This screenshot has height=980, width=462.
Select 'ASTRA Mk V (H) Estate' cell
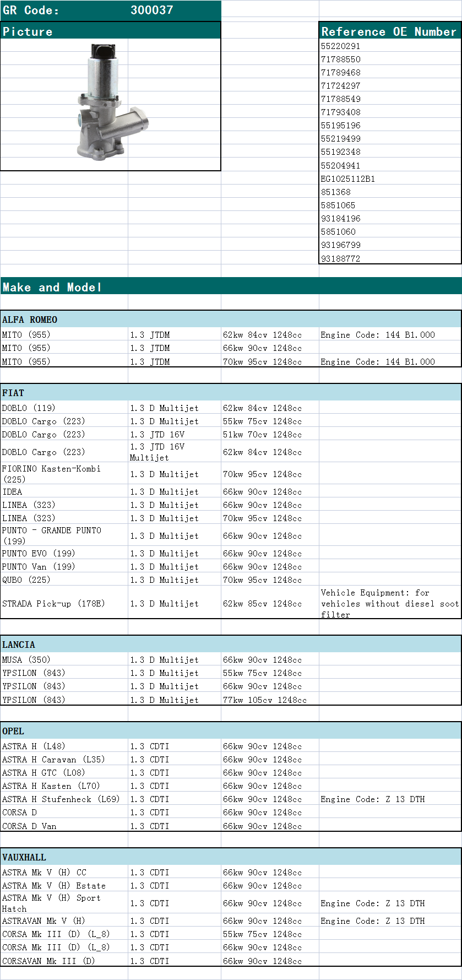64,885
